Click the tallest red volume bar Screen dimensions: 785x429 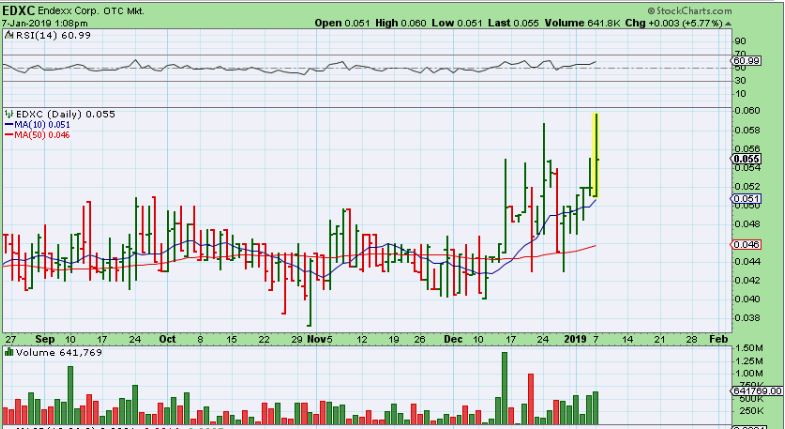(531, 398)
